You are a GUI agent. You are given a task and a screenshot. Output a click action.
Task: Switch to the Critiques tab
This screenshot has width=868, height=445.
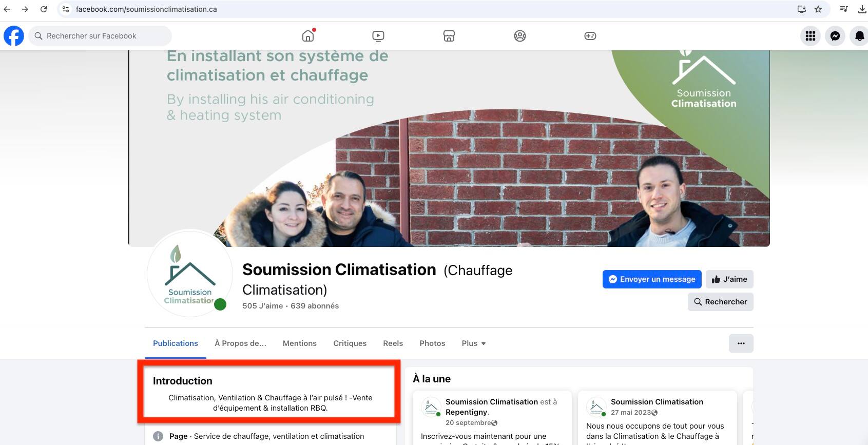[350, 343]
